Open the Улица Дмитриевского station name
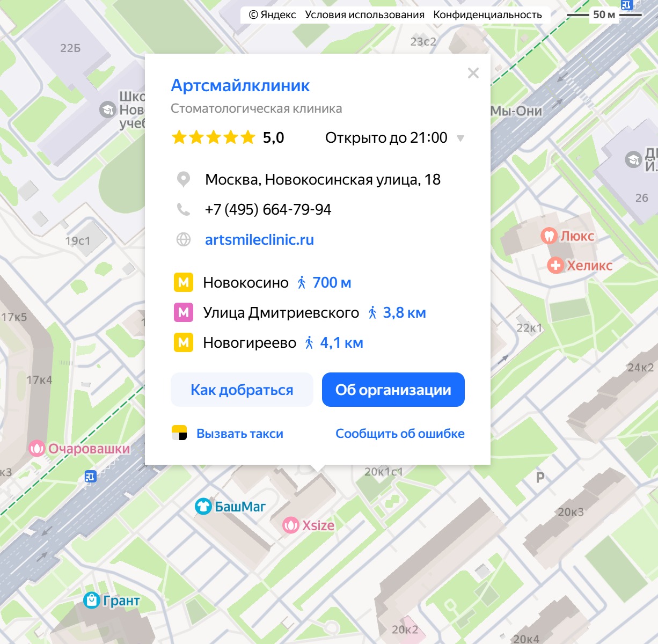 tap(281, 312)
